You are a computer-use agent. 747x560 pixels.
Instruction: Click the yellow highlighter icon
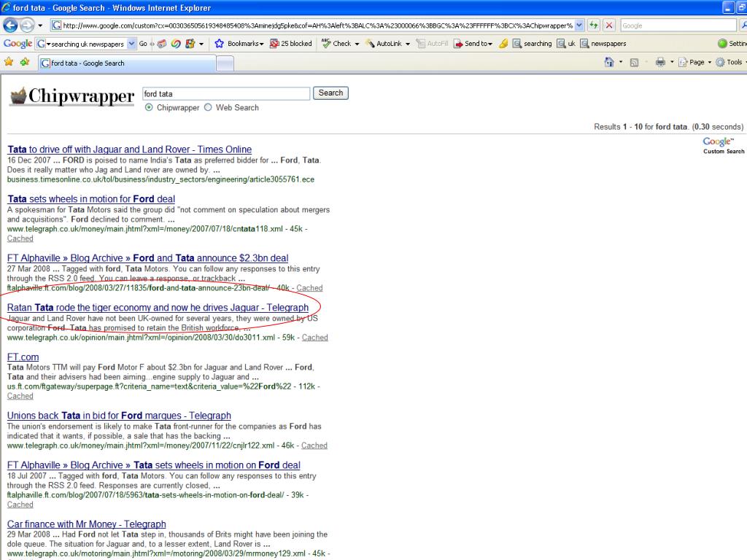click(x=503, y=43)
